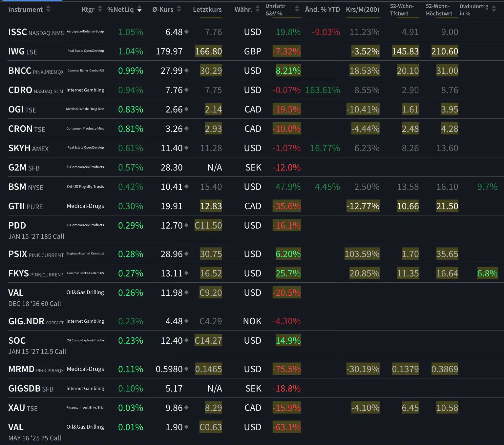Select the CDRO NASDAQ.SCM instrument
The height and width of the screenshot is (445, 504).
pyautogui.click(x=35, y=90)
